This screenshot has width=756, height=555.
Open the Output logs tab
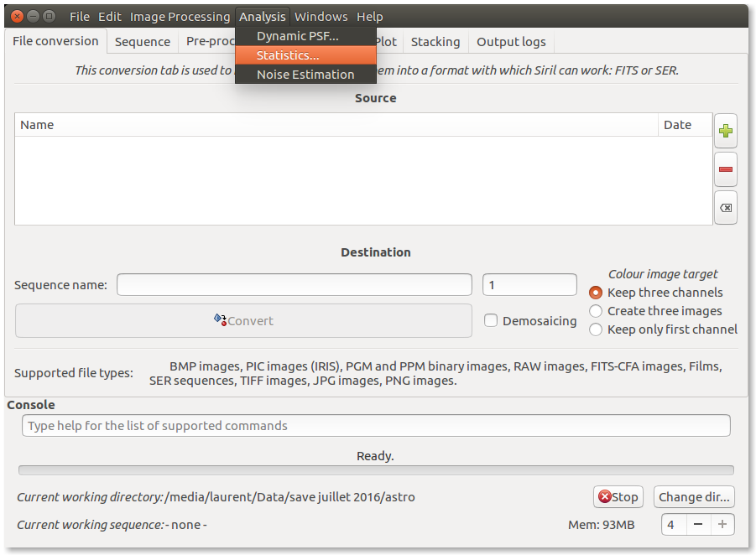(x=511, y=42)
